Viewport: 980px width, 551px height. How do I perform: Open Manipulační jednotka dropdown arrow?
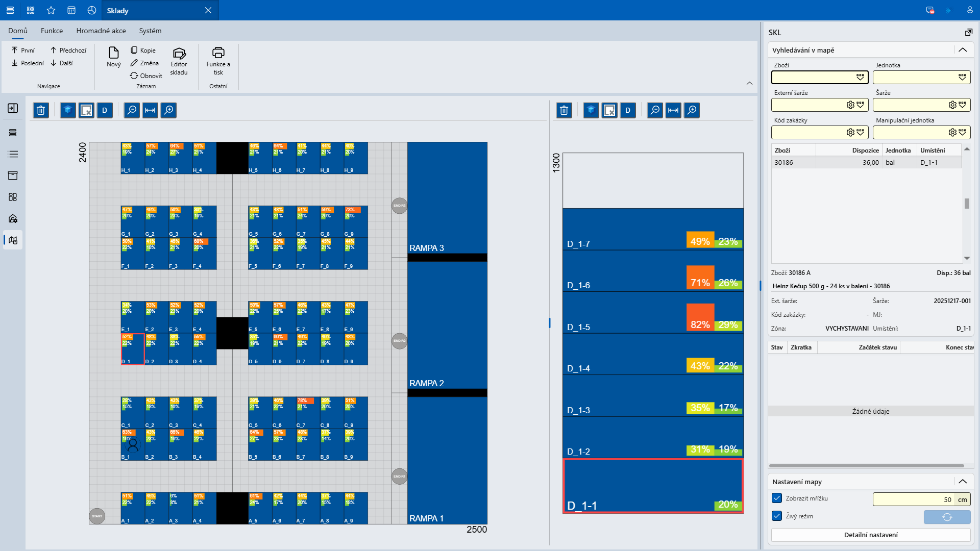pos(962,132)
